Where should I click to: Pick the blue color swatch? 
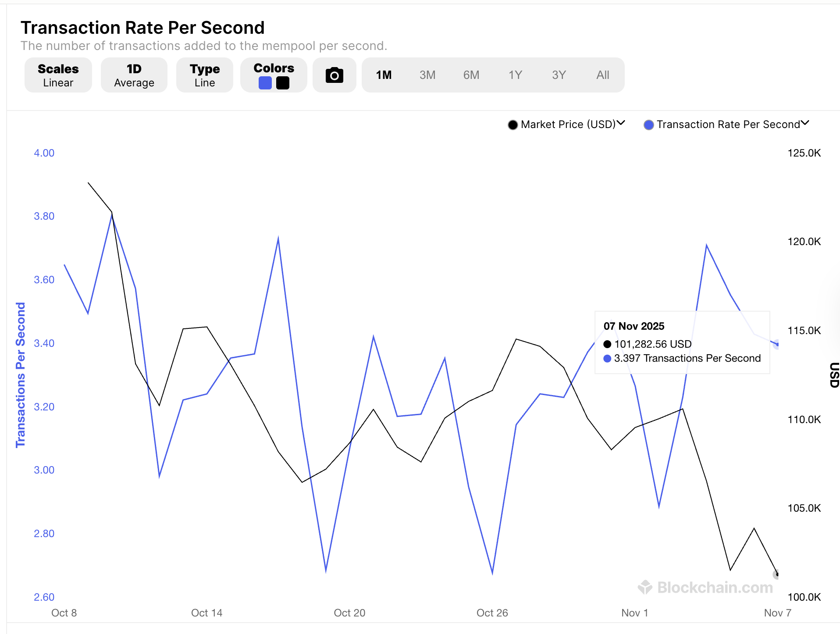265,83
